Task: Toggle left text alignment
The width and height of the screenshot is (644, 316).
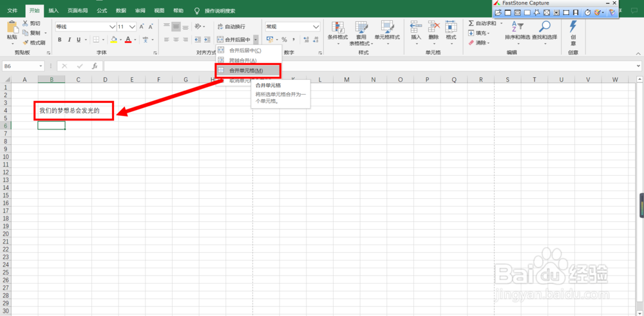Action: tap(166, 40)
